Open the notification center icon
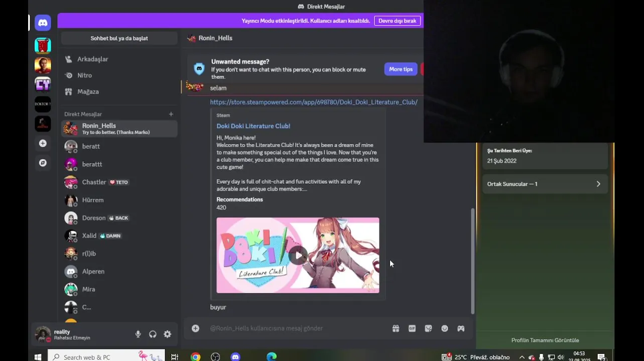Image resolution: width=644 pixels, height=361 pixels. click(x=601, y=357)
